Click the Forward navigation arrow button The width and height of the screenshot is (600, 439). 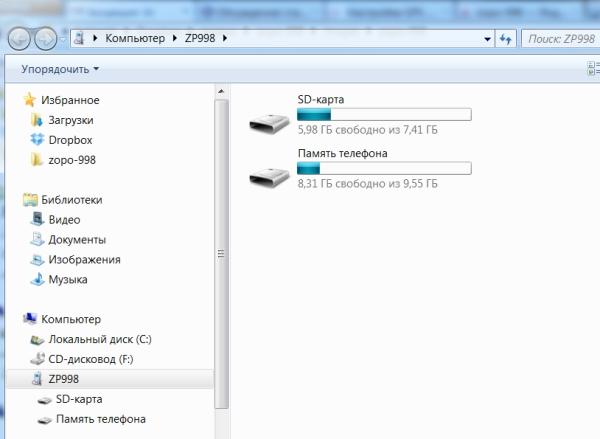[46, 39]
